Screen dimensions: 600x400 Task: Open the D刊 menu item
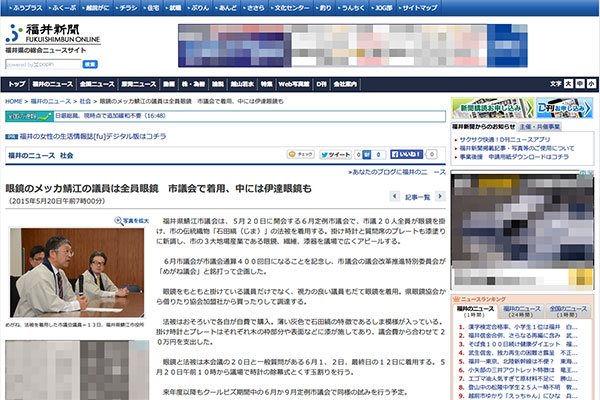tap(321, 84)
